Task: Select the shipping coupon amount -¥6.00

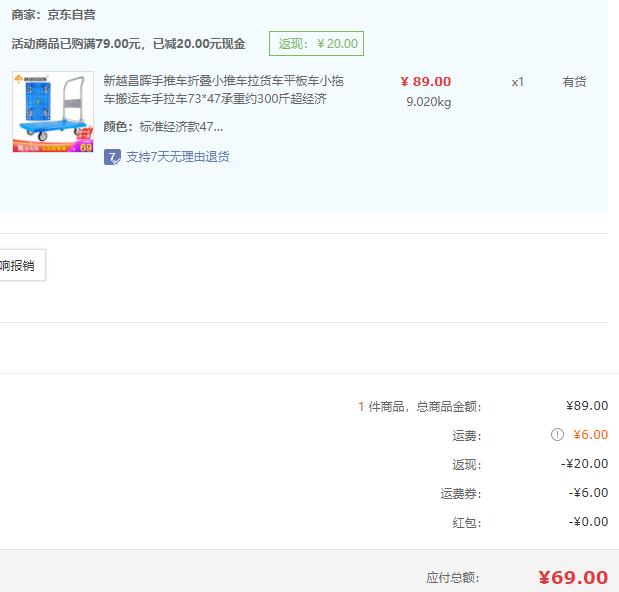Action: coord(588,493)
